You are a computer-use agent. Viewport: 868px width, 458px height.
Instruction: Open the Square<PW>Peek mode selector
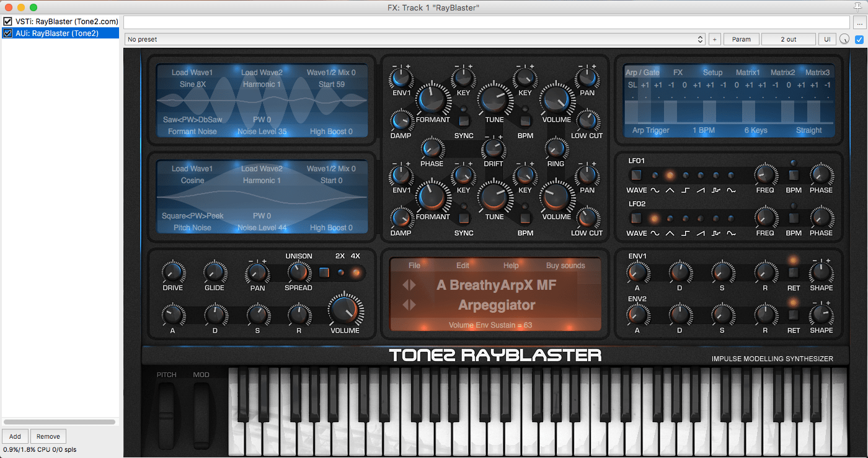[193, 216]
